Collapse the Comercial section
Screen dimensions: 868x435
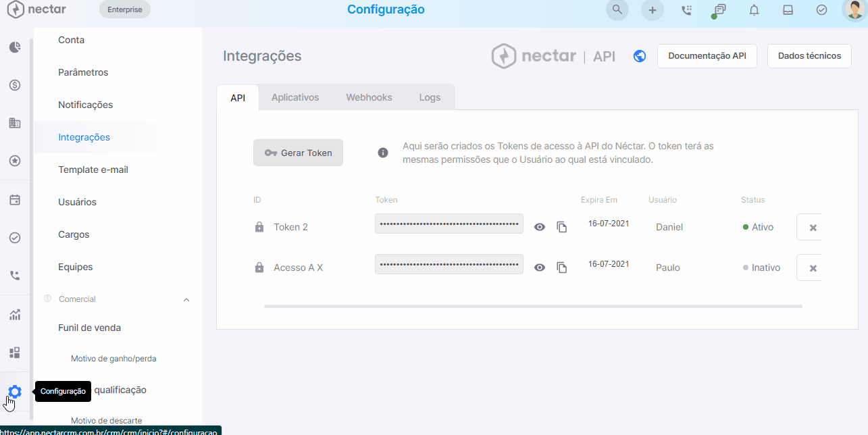point(186,299)
